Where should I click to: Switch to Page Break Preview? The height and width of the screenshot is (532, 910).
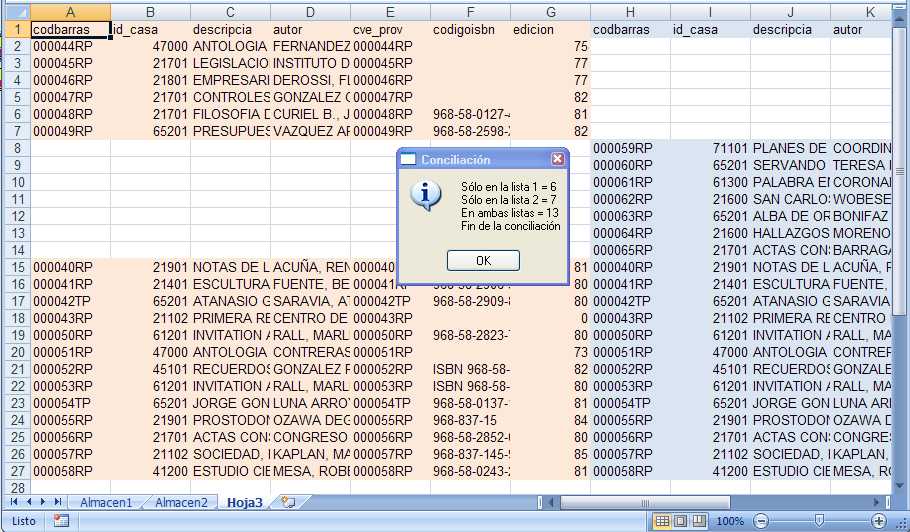point(700,521)
